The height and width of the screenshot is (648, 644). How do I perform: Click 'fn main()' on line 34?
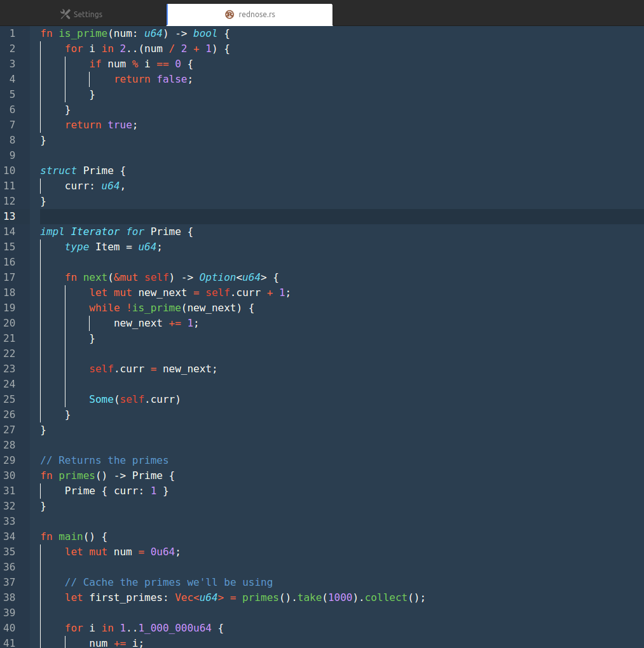pyautogui.click(x=67, y=537)
